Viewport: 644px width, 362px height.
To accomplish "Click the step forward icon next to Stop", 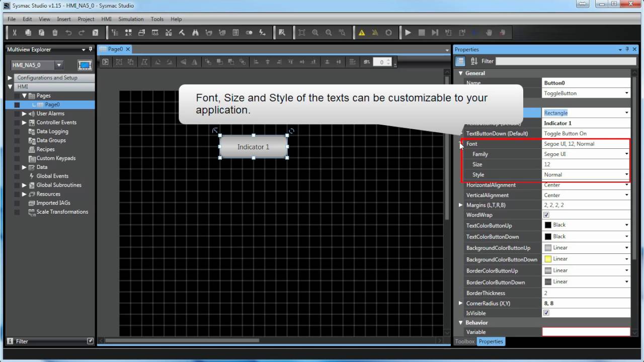I will click(x=435, y=33).
